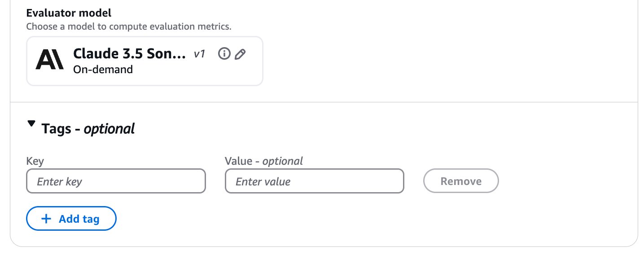Click the On-demand text under model name
The image size is (644, 255).
[x=103, y=70]
